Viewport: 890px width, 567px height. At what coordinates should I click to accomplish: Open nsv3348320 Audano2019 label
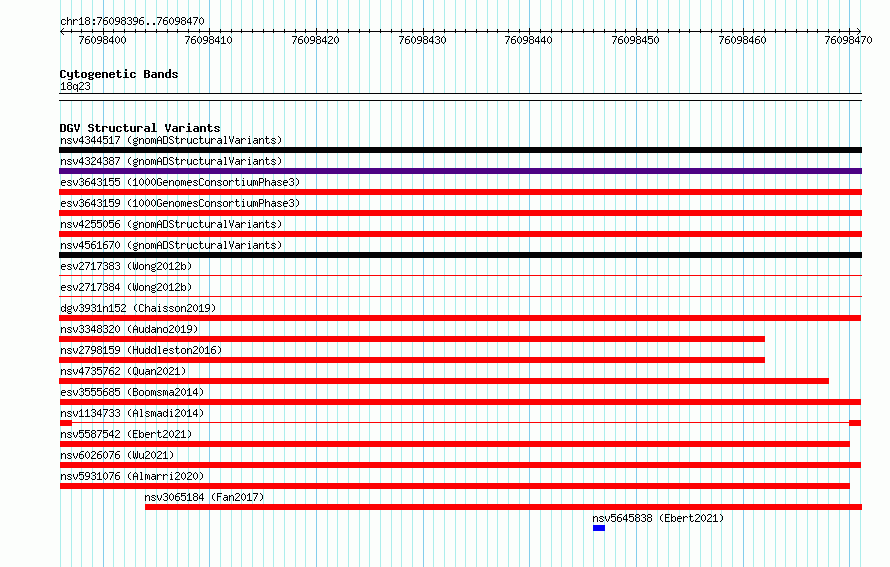click(129, 329)
